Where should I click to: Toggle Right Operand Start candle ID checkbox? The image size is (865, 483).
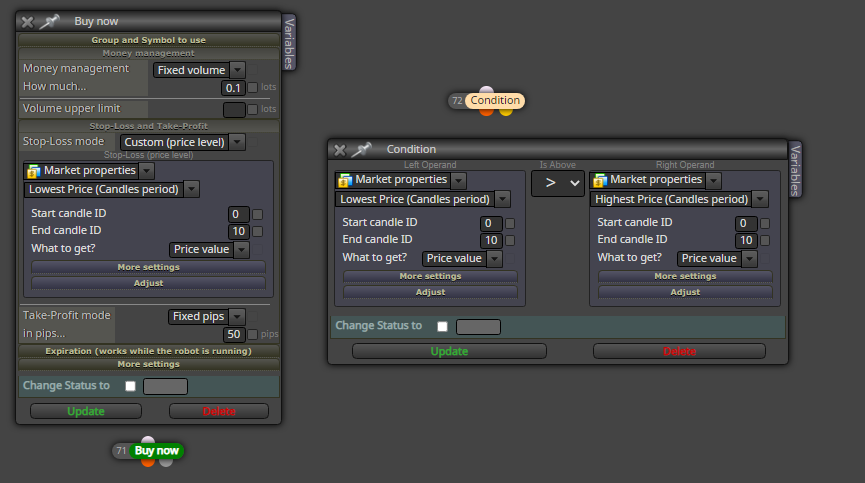(x=765, y=223)
